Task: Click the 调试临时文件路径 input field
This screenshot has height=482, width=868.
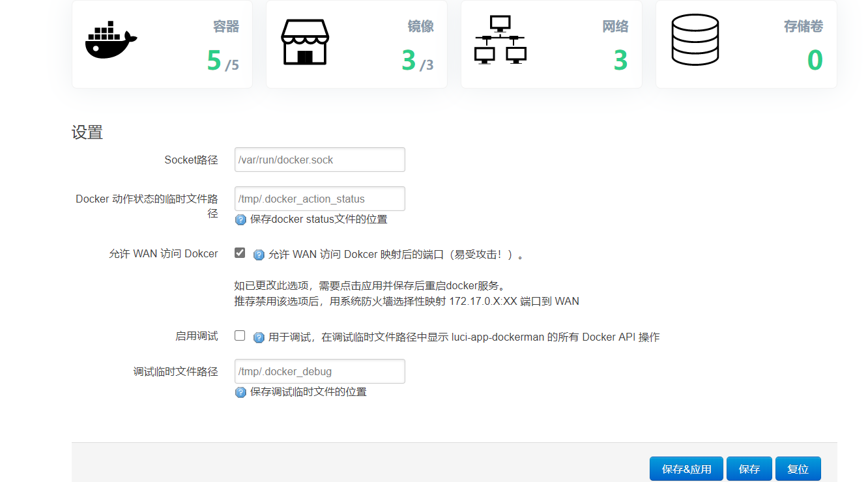Action: [319, 371]
